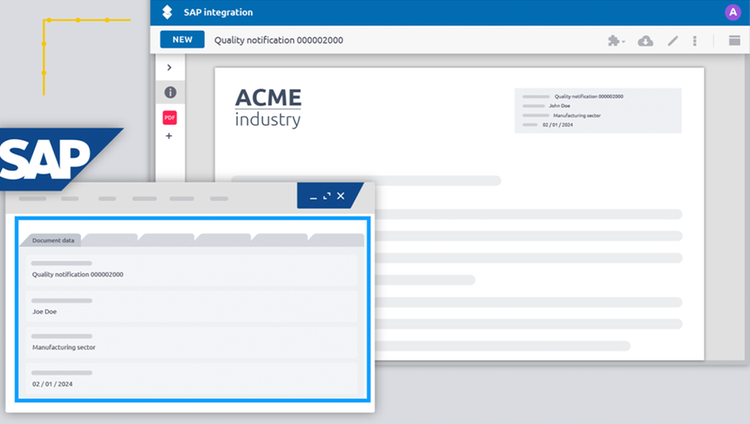Click the document title Quality notification 000002000
The height and width of the screenshot is (424, 750).
278,40
